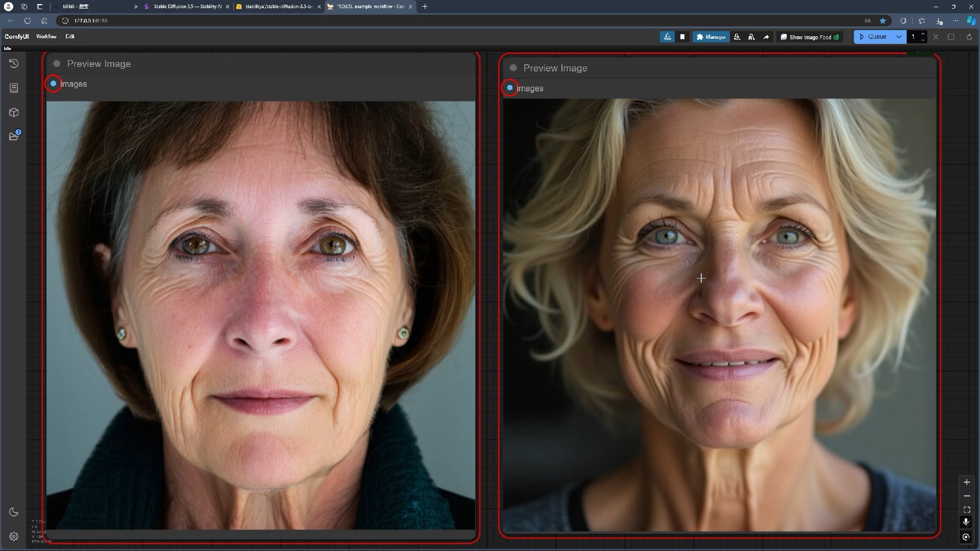Switch to Stable Diffusion 3.5 browser tab

187,7
